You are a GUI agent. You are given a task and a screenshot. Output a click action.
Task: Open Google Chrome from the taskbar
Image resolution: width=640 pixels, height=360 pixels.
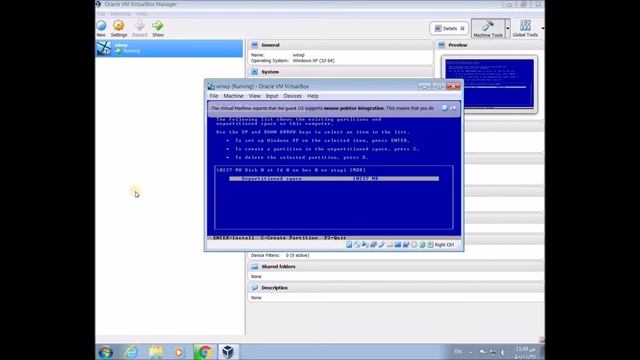click(x=204, y=352)
